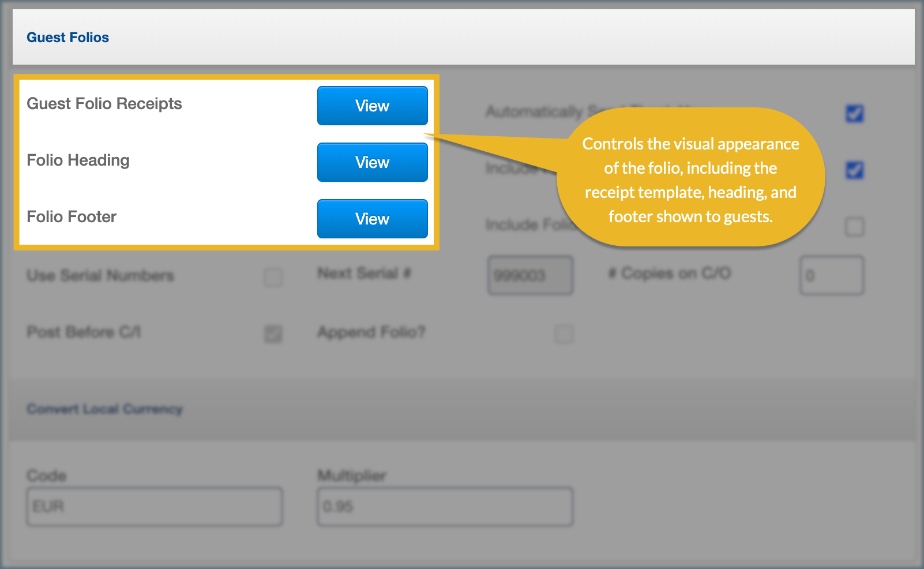Select the Code field containing EUR

coord(155,506)
